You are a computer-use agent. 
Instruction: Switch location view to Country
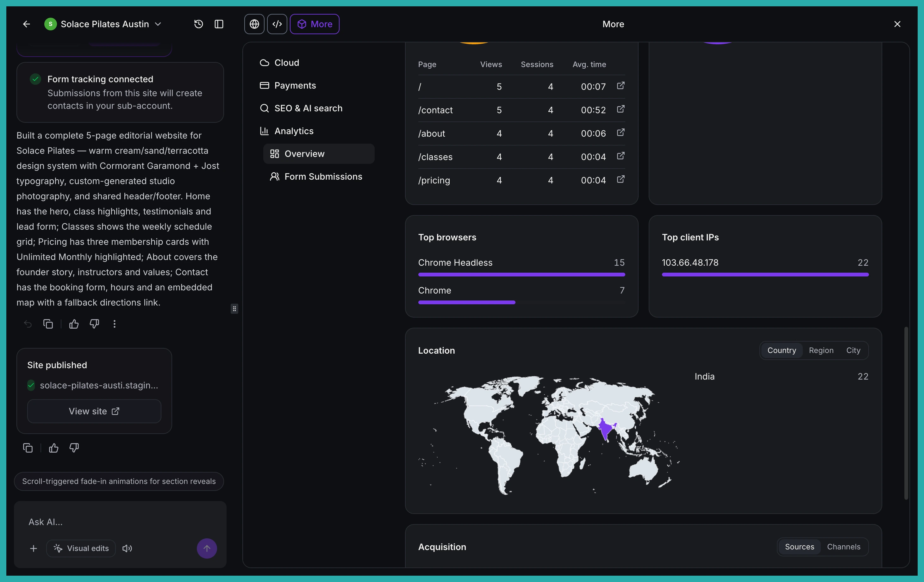[782, 350]
